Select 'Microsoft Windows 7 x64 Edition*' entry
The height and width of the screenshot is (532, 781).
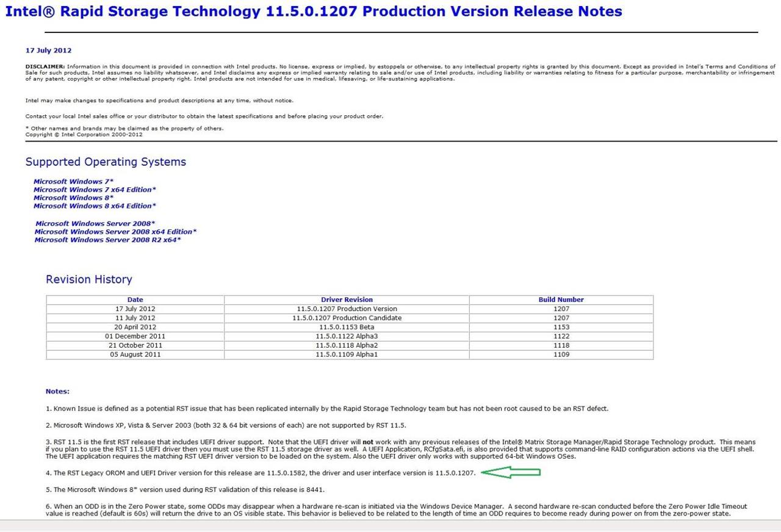coord(95,190)
